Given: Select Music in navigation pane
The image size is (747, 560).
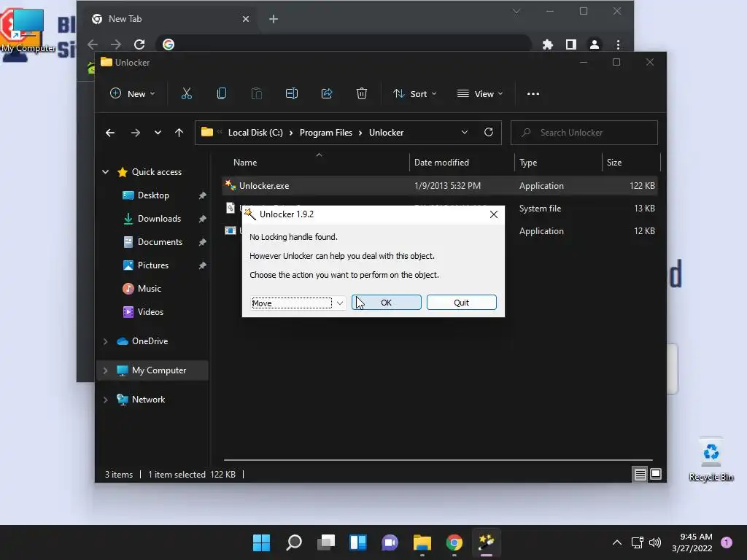Looking at the screenshot, I should pos(149,289).
